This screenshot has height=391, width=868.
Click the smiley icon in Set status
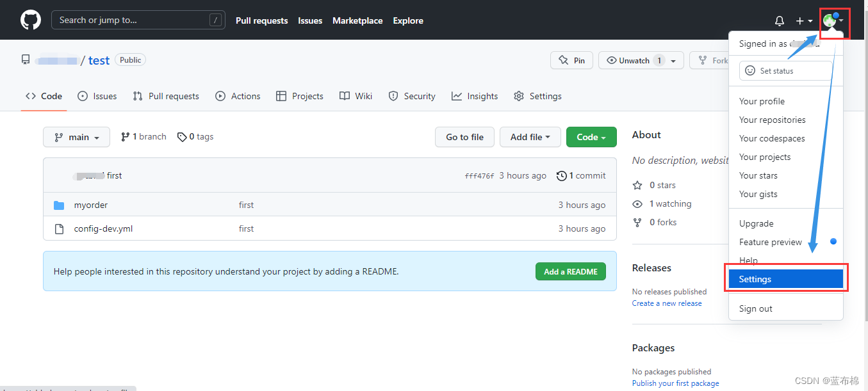coord(750,71)
